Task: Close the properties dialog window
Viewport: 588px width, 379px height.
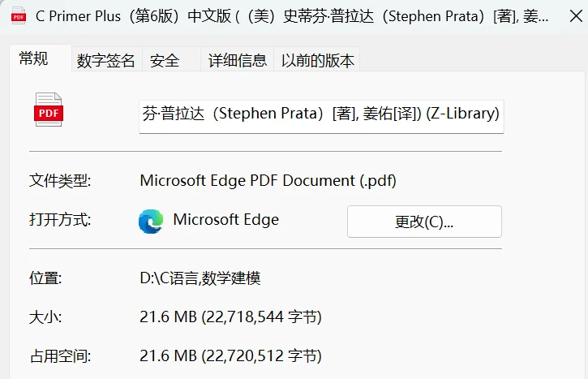Action: [x=576, y=16]
